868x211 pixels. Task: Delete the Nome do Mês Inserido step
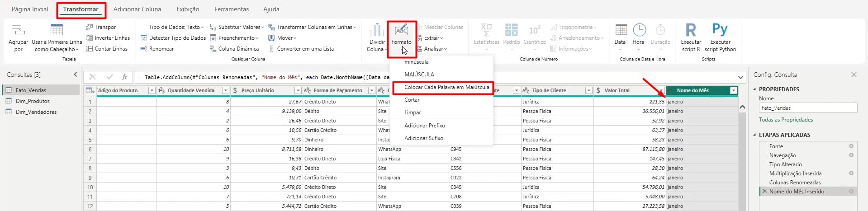764,192
